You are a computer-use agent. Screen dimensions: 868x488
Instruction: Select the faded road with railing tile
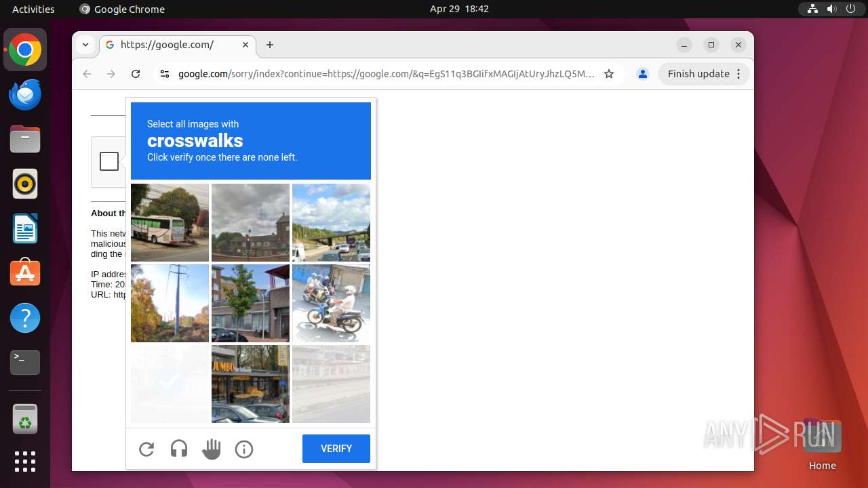click(x=331, y=384)
